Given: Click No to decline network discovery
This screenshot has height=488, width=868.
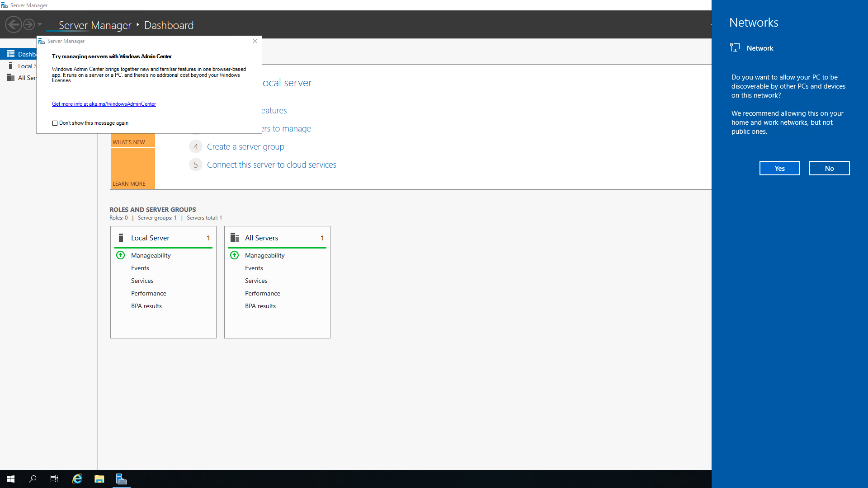Looking at the screenshot, I should click(830, 168).
